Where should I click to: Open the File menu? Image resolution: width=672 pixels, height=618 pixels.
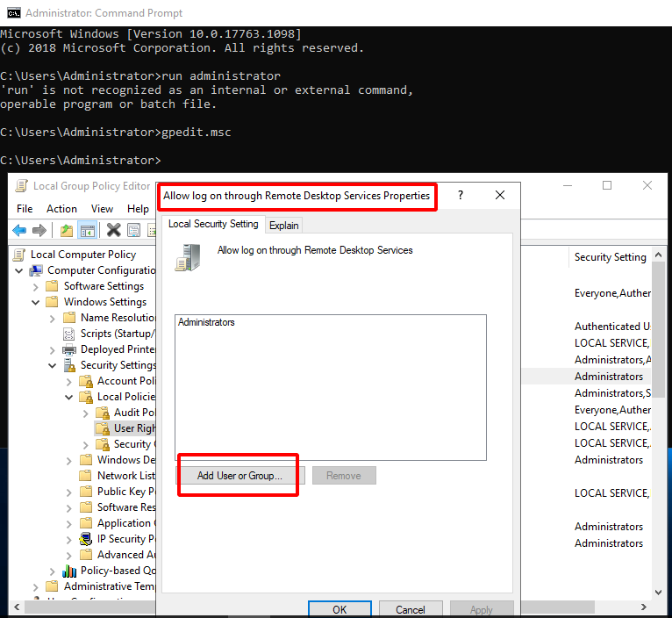(x=25, y=209)
